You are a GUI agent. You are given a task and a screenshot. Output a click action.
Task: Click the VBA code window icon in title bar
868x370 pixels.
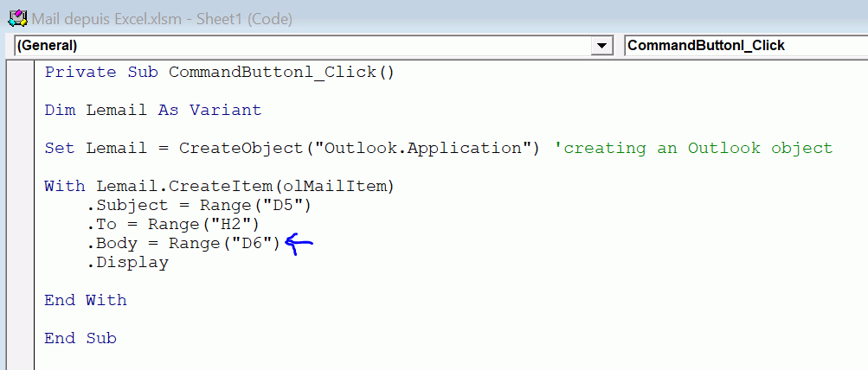point(16,18)
